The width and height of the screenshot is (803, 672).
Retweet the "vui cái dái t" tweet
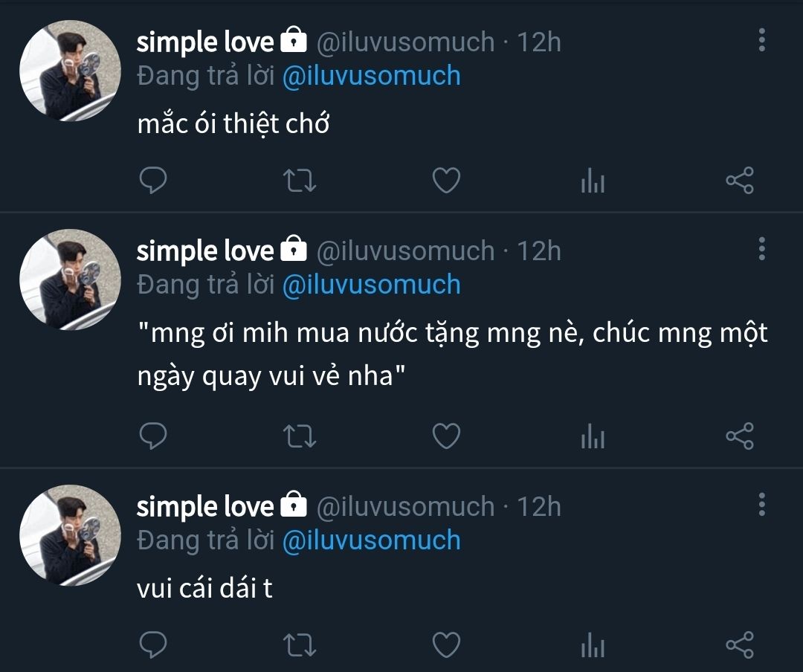[300, 644]
